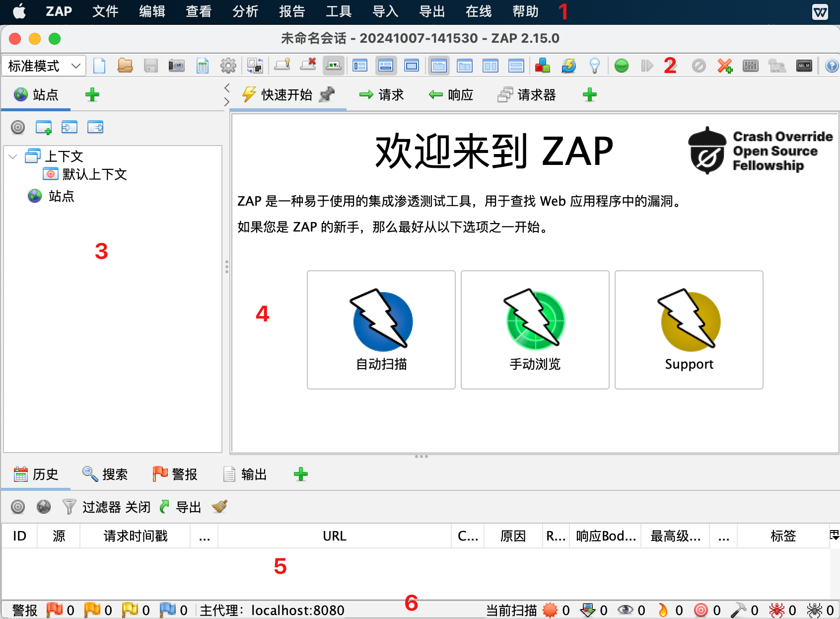Toggle request/response tabs side-by-side layout icon
This screenshot has width=840, height=619.
490,66
